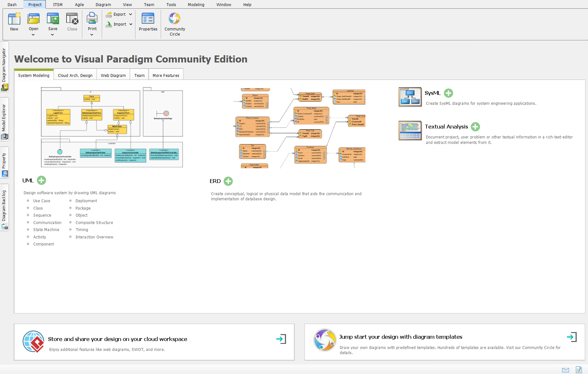Select Use Case diagram link
The image size is (588, 374).
42,201
